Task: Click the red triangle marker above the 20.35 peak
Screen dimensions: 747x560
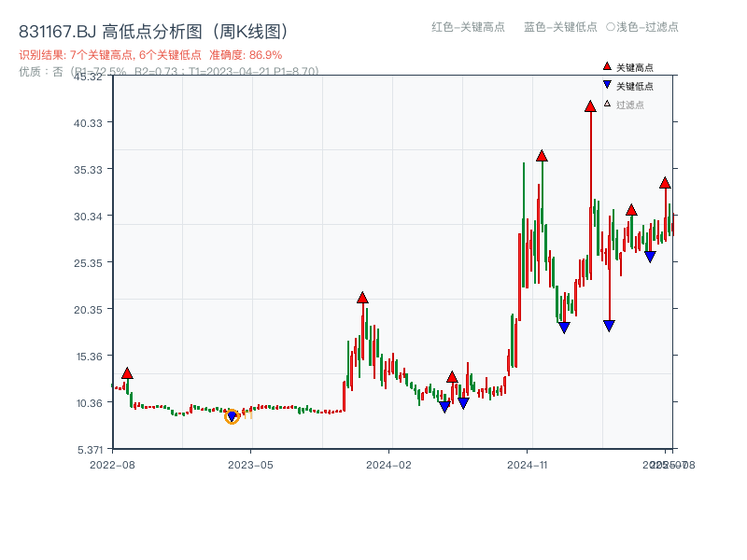Action: 362,297
